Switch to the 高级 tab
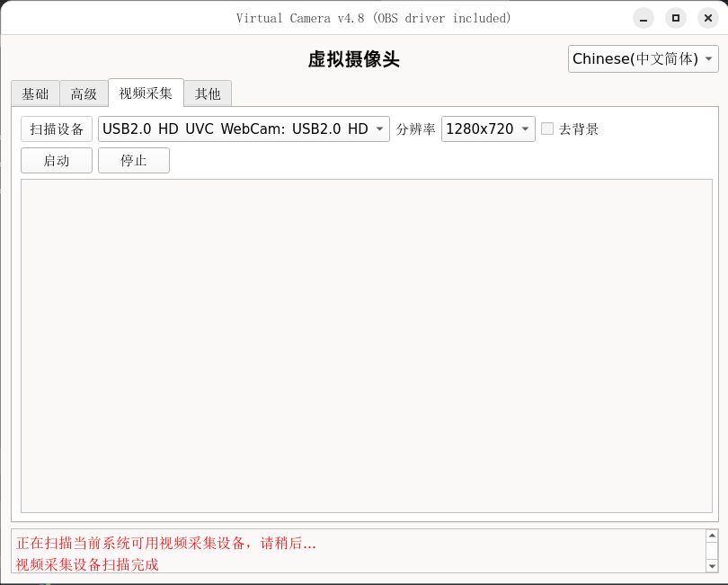Image resolution: width=728 pixels, height=585 pixels. point(84,93)
